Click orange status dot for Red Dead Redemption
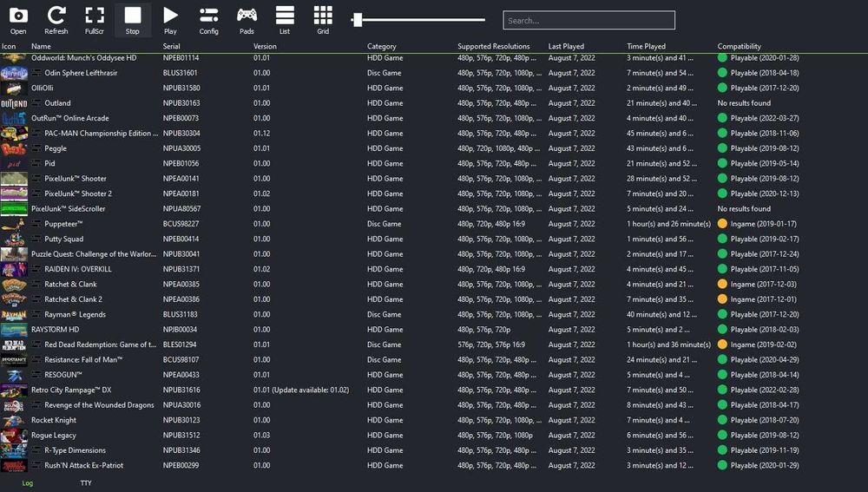 [x=722, y=344]
